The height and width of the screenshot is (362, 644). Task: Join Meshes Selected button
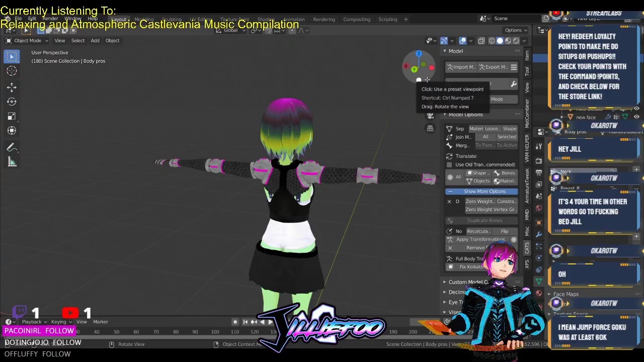tap(507, 137)
